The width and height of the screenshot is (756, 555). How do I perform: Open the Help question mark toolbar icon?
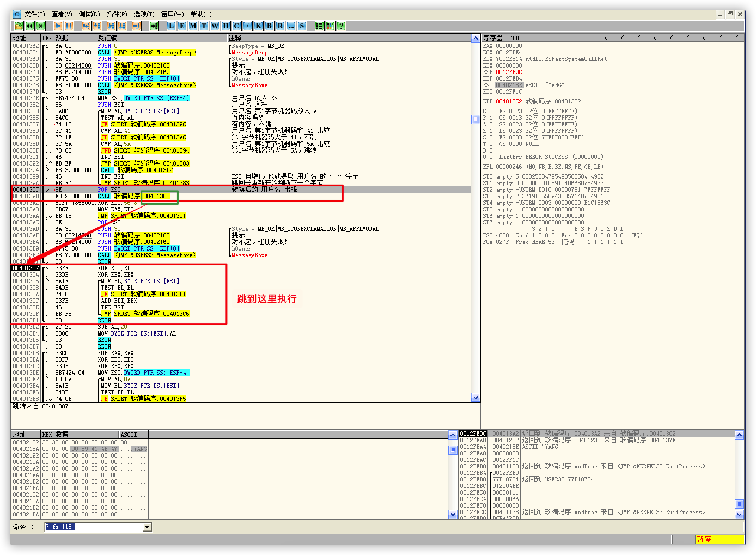pos(341,26)
